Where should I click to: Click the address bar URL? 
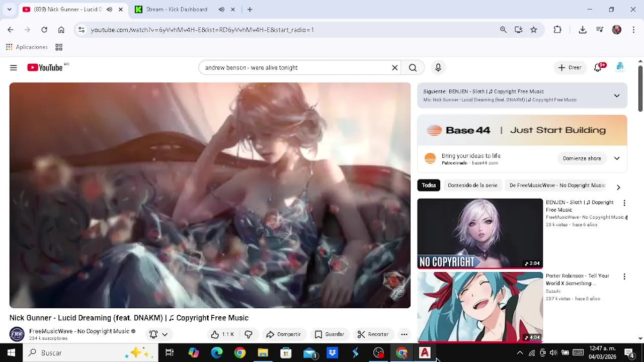[202, 30]
